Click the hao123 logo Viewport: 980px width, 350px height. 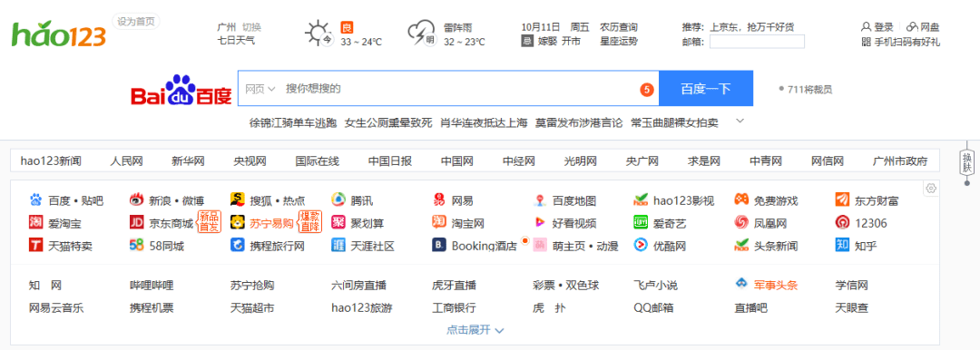coord(58,33)
